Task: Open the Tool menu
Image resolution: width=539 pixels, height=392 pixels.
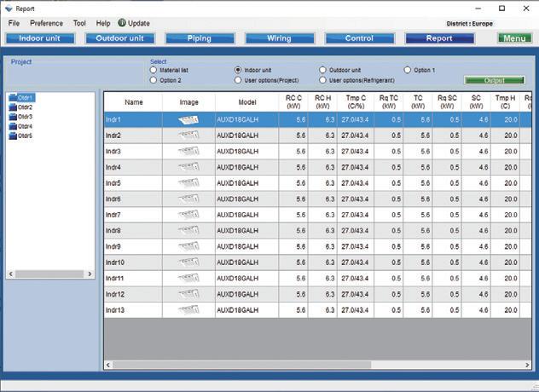Action: pos(79,23)
